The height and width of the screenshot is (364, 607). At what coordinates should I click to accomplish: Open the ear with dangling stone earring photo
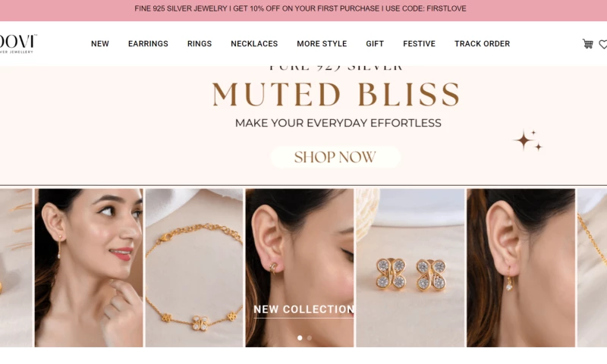[521, 268]
